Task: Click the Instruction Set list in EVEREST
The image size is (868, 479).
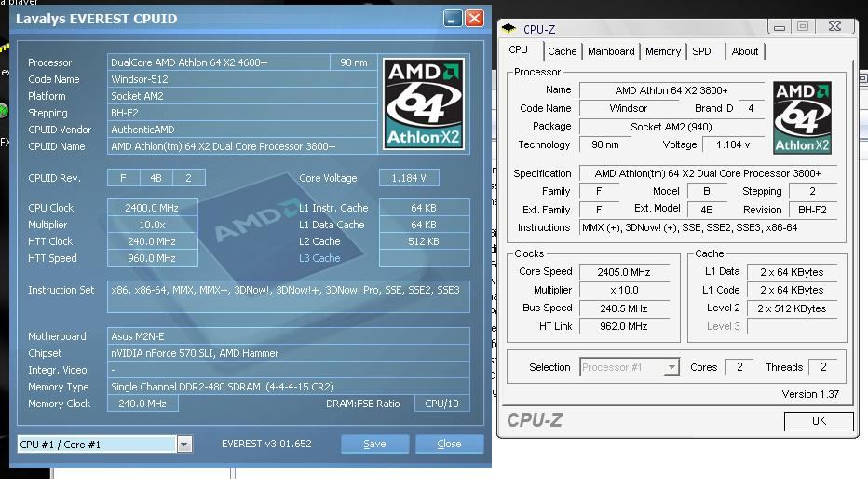Action: (x=289, y=297)
